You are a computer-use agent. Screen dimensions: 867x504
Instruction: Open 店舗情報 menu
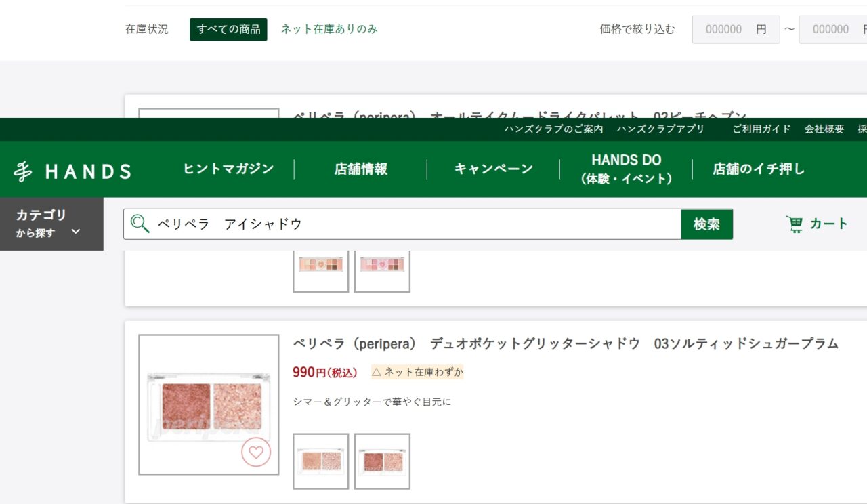coord(360,169)
